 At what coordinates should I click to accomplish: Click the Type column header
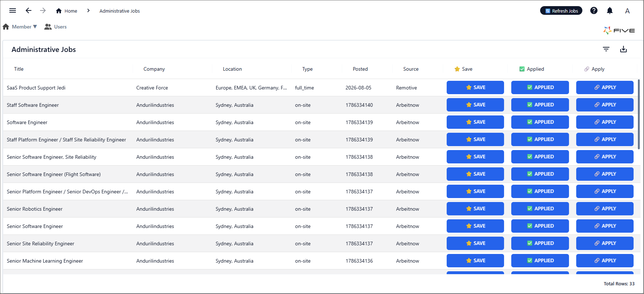pyautogui.click(x=307, y=69)
